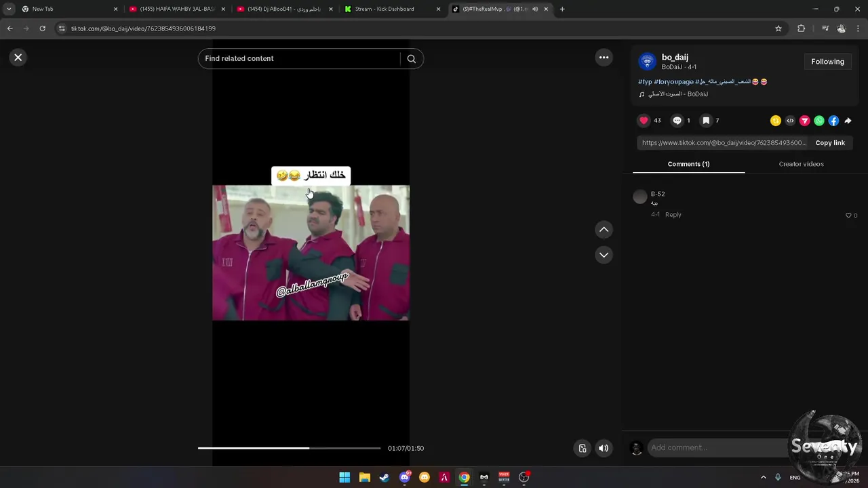Screen dimensions: 868x488
Task: Click the Find related content search box
Action: pyautogui.click(x=301, y=58)
